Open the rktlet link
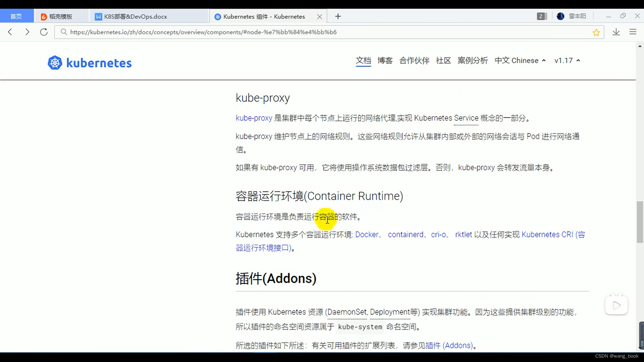Viewport: 644px width, 362px height. coord(463,235)
